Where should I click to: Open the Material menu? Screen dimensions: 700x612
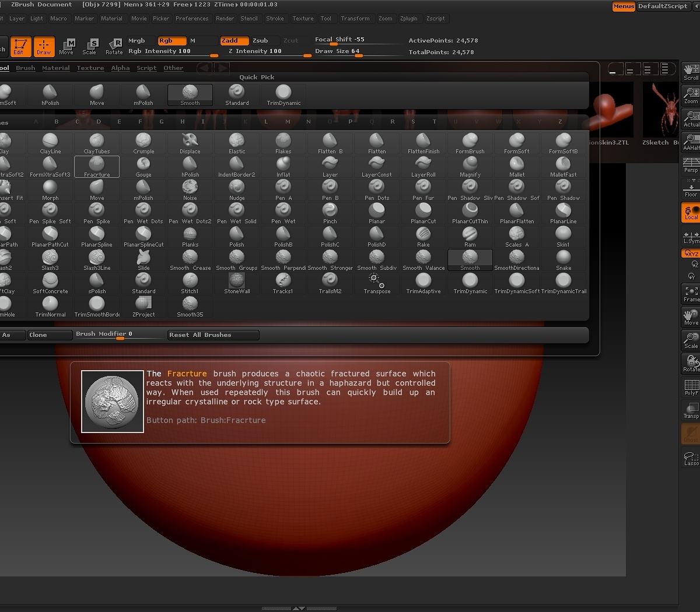pyautogui.click(x=111, y=19)
